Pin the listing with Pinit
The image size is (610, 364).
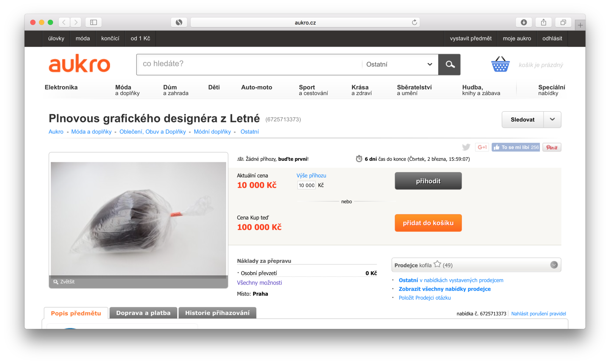tap(552, 147)
